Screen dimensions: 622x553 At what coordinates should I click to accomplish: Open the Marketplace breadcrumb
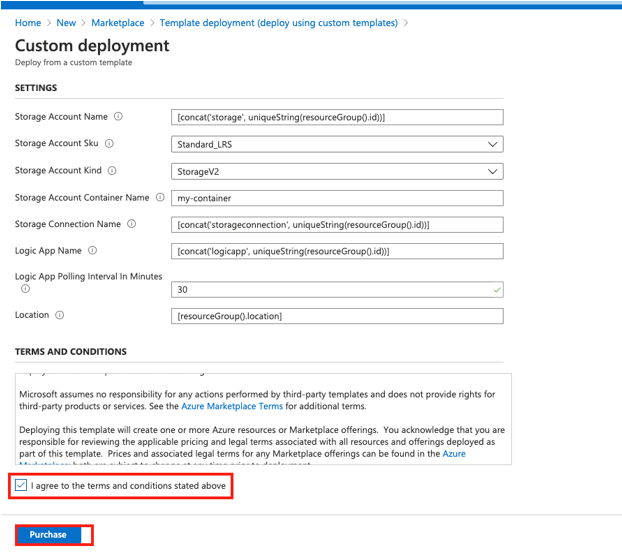118,23
